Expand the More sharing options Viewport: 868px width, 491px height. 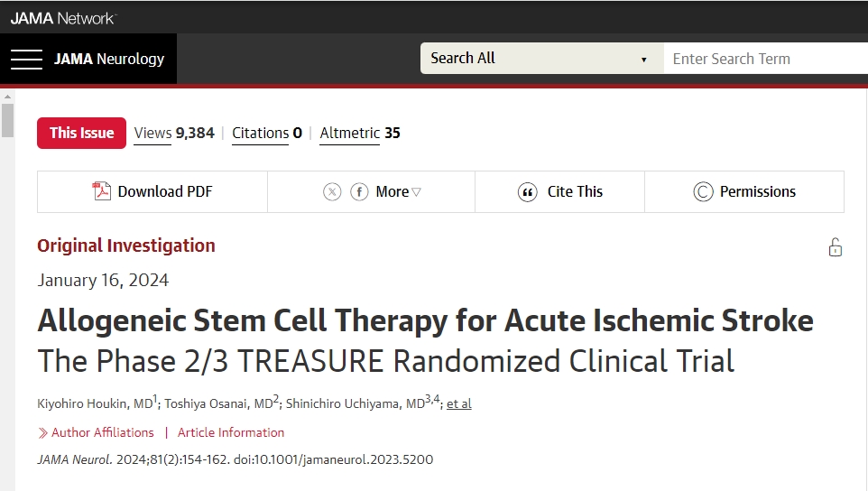[x=398, y=191]
